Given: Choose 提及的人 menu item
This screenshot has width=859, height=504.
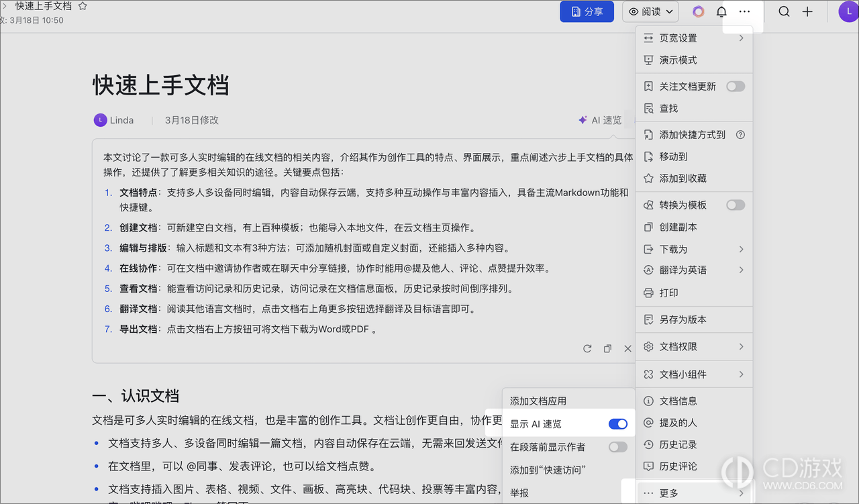Looking at the screenshot, I should click(693, 423).
